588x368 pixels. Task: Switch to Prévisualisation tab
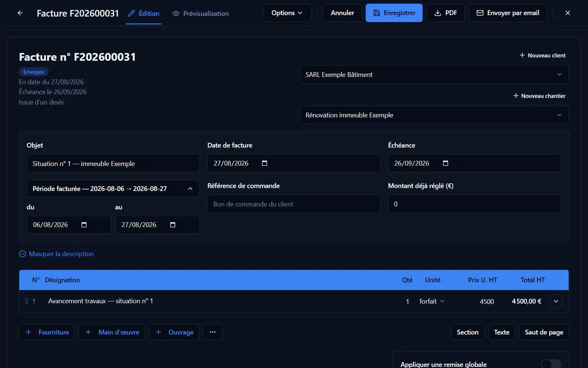coord(201,14)
